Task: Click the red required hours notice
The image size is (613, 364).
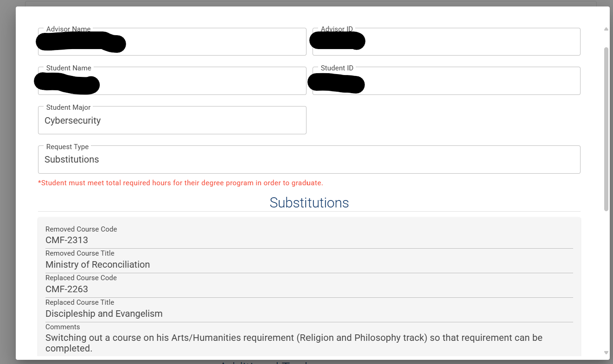Action: [180, 183]
